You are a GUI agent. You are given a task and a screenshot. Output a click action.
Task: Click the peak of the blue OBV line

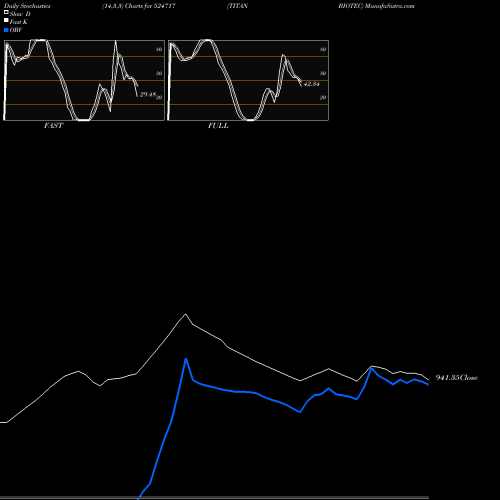click(186, 359)
